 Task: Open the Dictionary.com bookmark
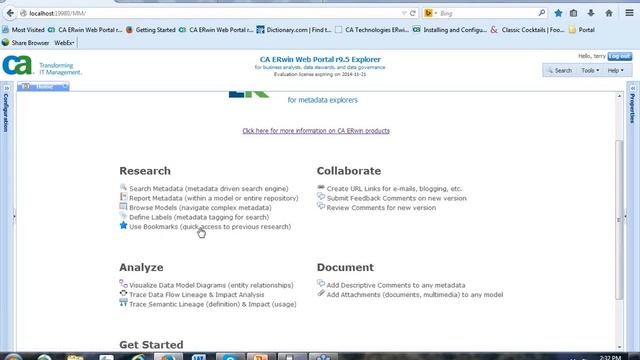pos(294,30)
